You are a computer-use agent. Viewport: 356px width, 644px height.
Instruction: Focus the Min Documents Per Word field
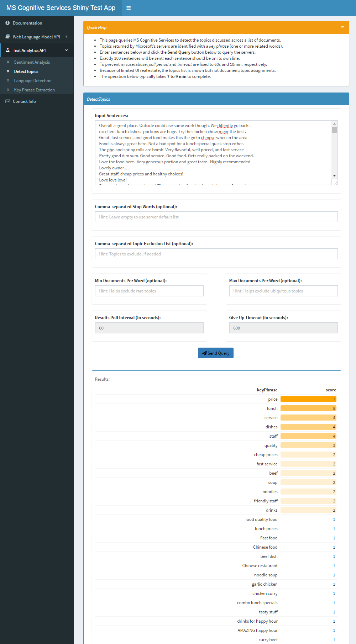click(x=149, y=291)
